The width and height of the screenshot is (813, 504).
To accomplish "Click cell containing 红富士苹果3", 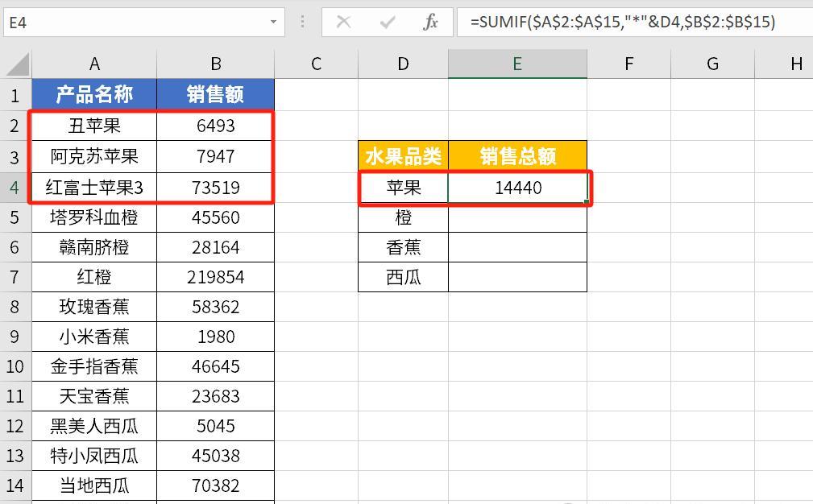I will 93,188.
